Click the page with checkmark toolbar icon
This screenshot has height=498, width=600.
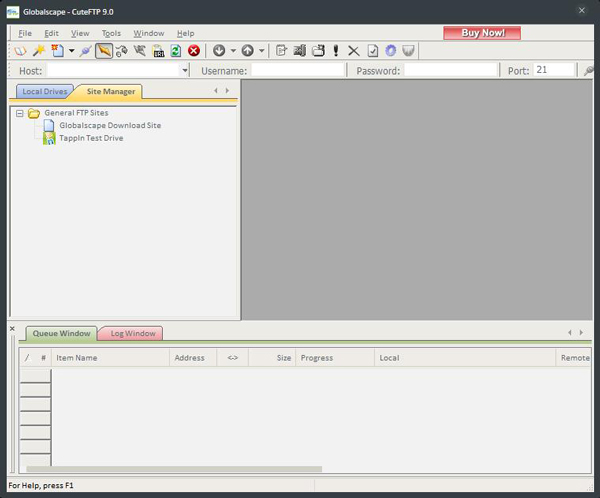pyautogui.click(x=372, y=51)
